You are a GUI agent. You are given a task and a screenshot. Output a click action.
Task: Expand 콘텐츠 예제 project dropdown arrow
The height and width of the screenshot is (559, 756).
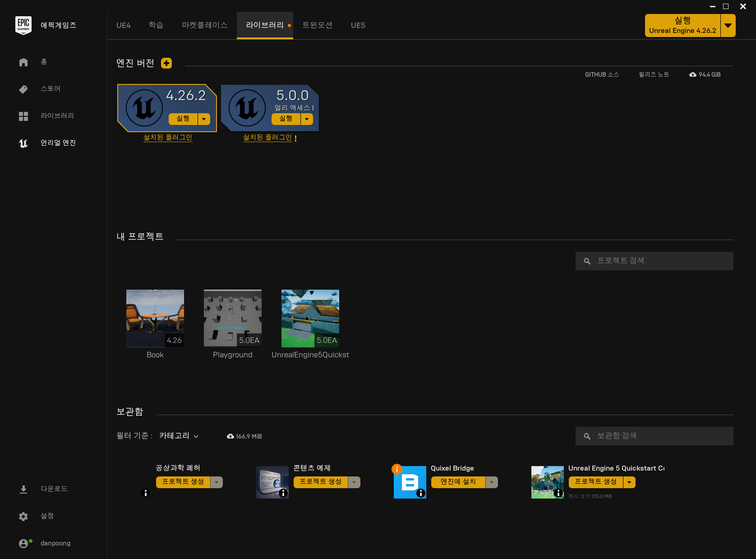click(354, 482)
